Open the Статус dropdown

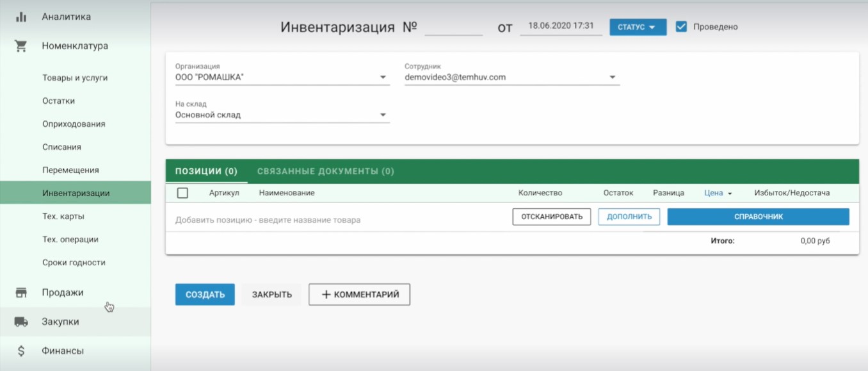(638, 27)
